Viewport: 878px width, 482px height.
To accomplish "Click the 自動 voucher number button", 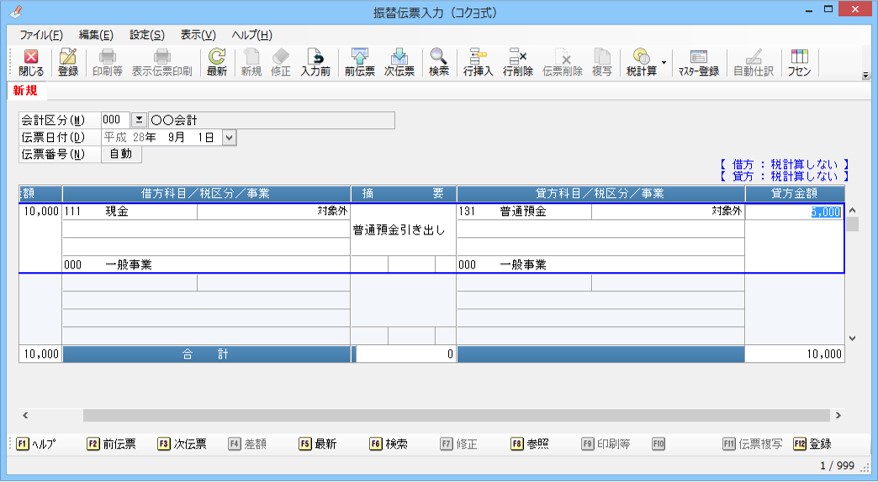I will tap(121, 154).
